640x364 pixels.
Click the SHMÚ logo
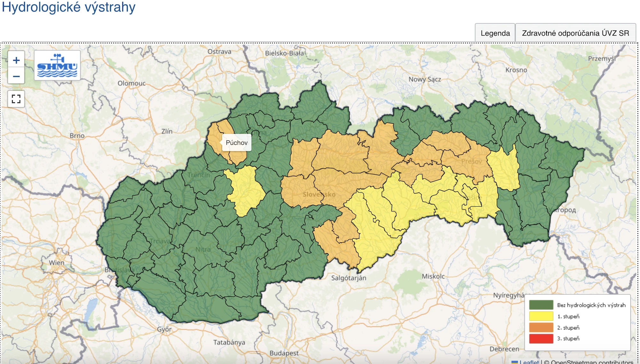57,66
